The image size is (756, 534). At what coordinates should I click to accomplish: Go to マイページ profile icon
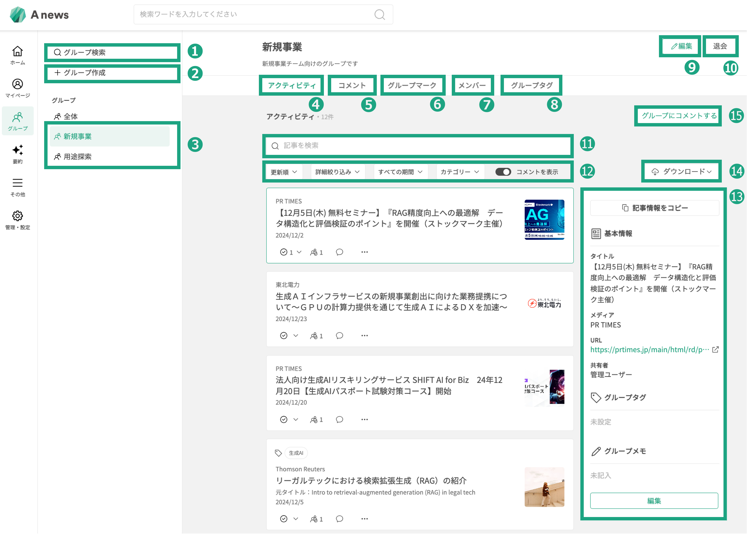pyautogui.click(x=17, y=84)
